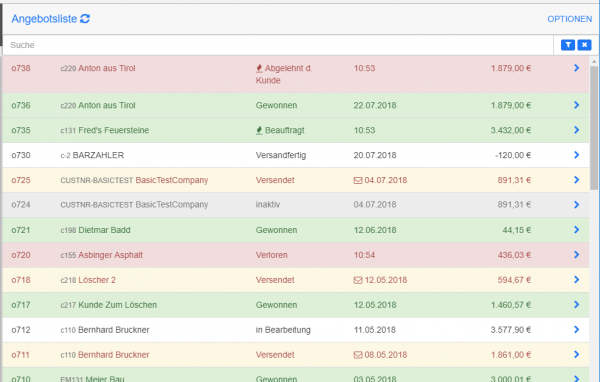Screen dimensions: 600x382
Task: Click the Verloren status
Action: point(272,255)
